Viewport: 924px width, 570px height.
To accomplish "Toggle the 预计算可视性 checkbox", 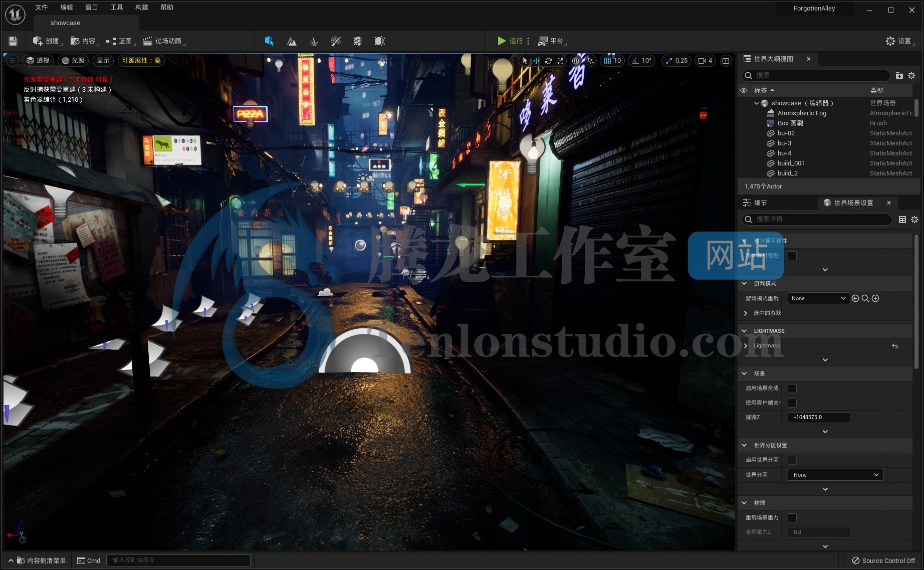I will coord(792,256).
